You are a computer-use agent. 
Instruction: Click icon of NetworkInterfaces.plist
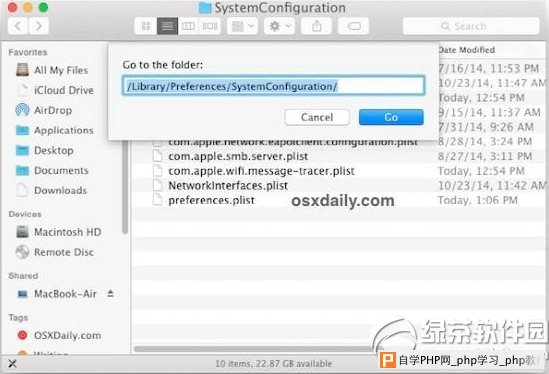[x=158, y=186]
